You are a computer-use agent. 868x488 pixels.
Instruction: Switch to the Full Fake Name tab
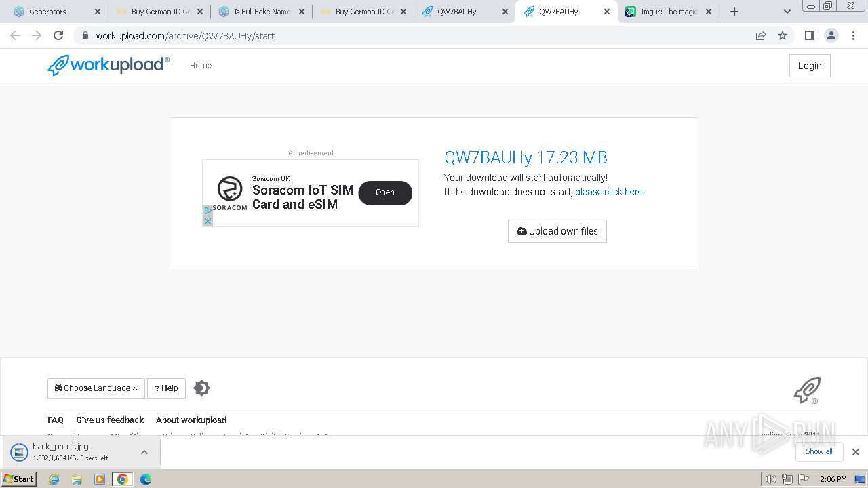[262, 12]
